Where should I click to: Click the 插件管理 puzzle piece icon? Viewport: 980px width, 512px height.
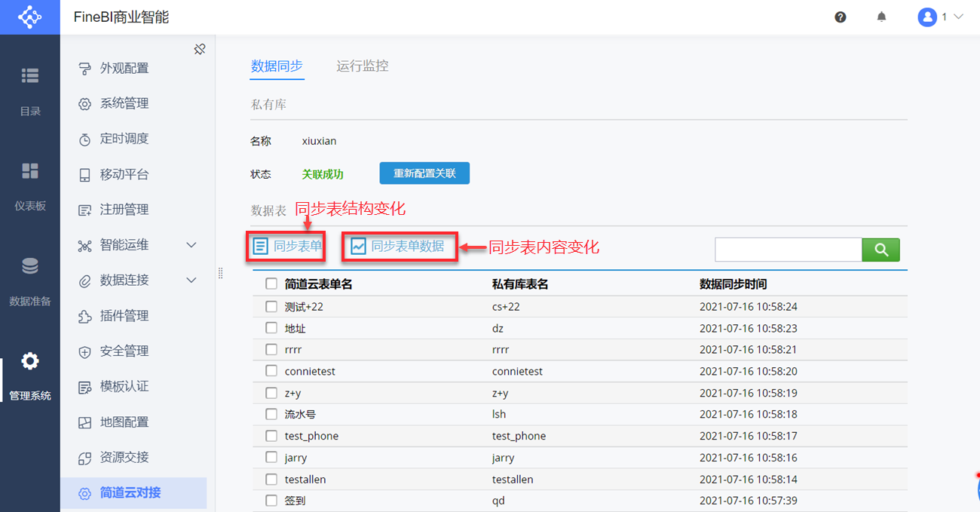[x=85, y=316]
